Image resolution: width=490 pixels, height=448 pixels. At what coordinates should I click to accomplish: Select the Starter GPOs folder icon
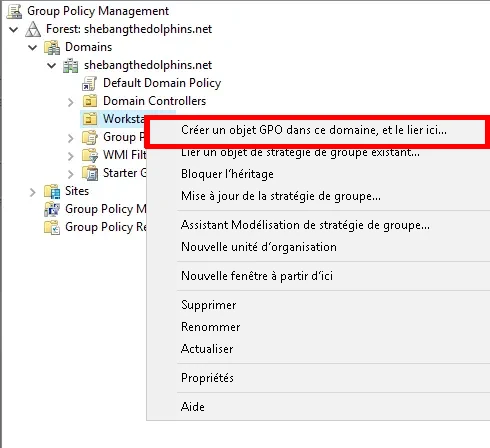point(90,173)
